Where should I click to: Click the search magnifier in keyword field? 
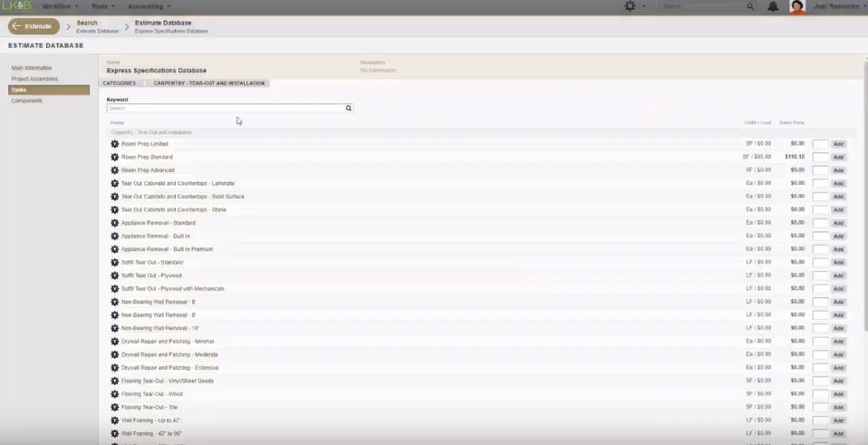click(x=348, y=108)
